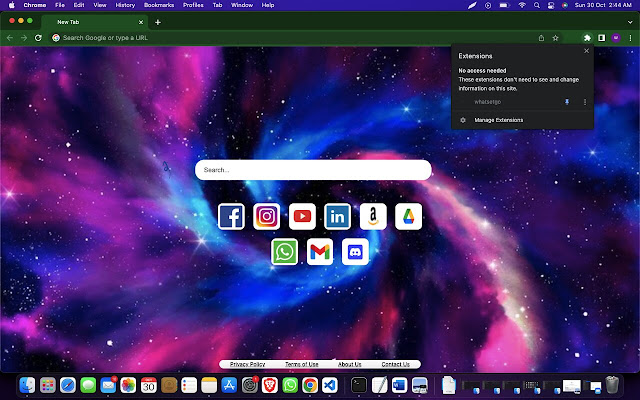The height and width of the screenshot is (400, 640).
Task: Click the bookmark star icon
Action: pos(556,38)
